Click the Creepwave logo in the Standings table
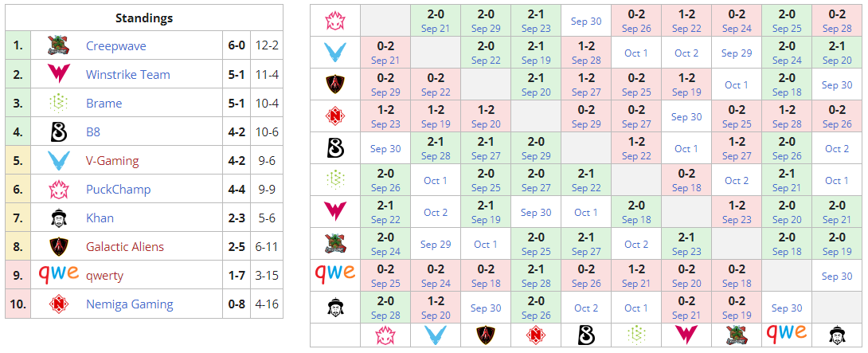The width and height of the screenshot is (868, 353). coord(58,46)
